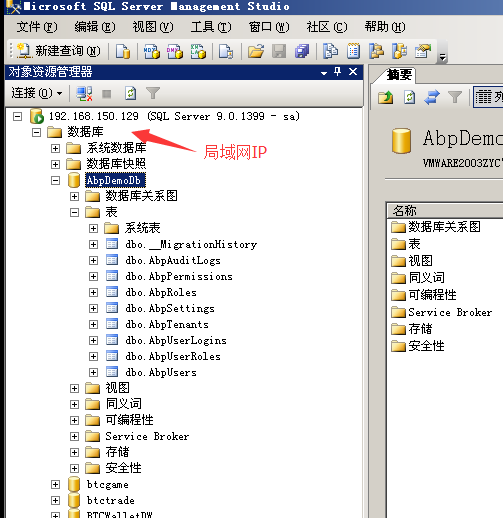Open the View (视图) menu
Screen dimensions: 503x518
pos(153,27)
